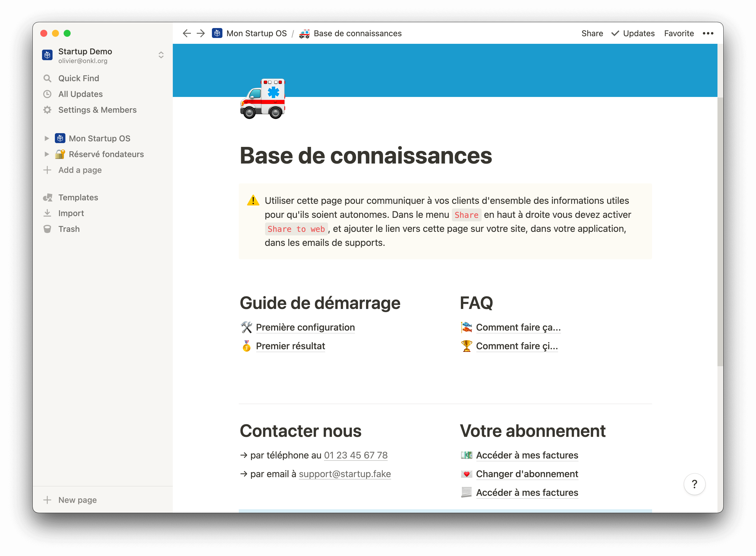Open the Share menu
Viewport: 756px width, 556px height.
(592, 33)
